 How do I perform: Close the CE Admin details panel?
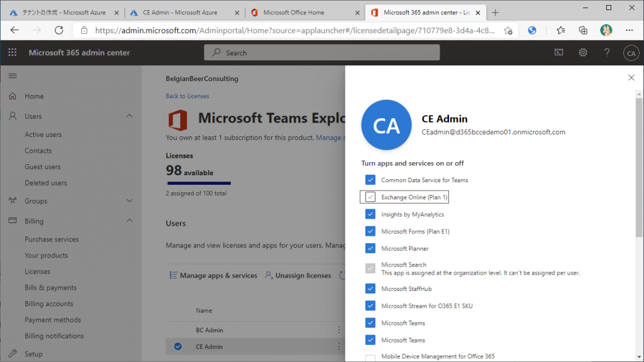click(x=631, y=77)
